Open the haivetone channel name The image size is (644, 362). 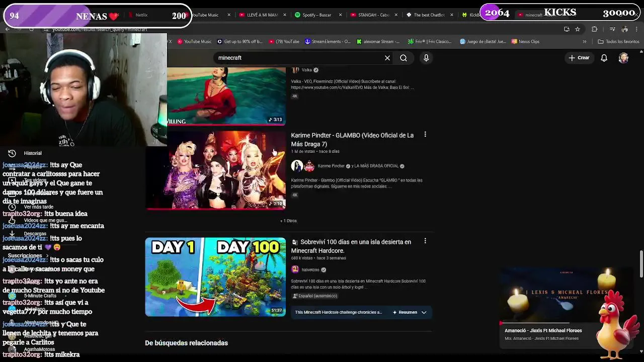(x=310, y=270)
